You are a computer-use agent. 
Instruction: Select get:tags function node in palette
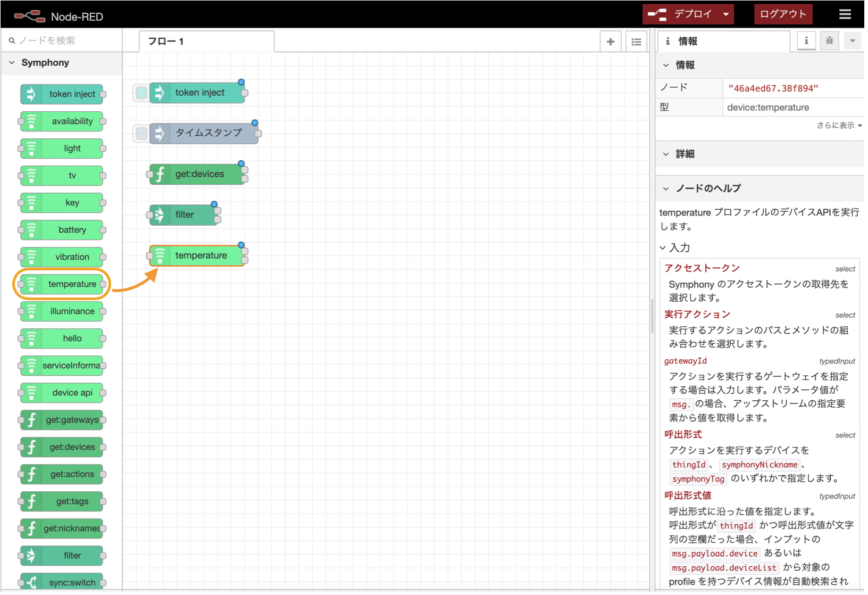pos(62,502)
